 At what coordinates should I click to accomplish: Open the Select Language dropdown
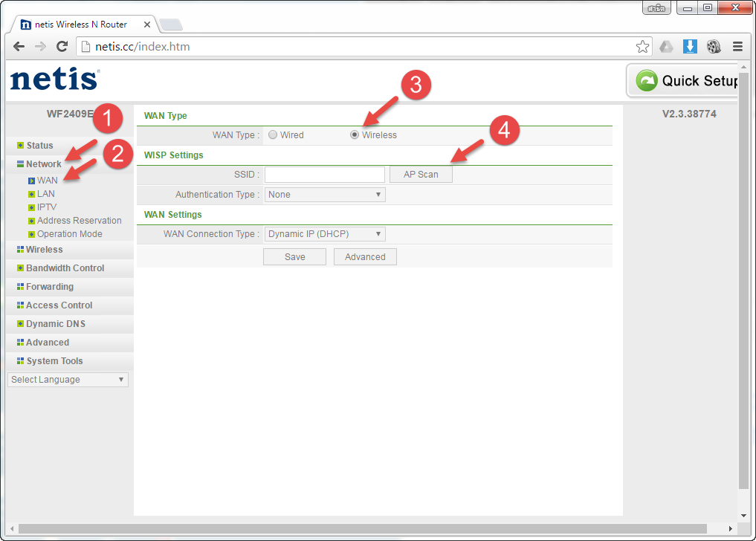pyautogui.click(x=68, y=380)
